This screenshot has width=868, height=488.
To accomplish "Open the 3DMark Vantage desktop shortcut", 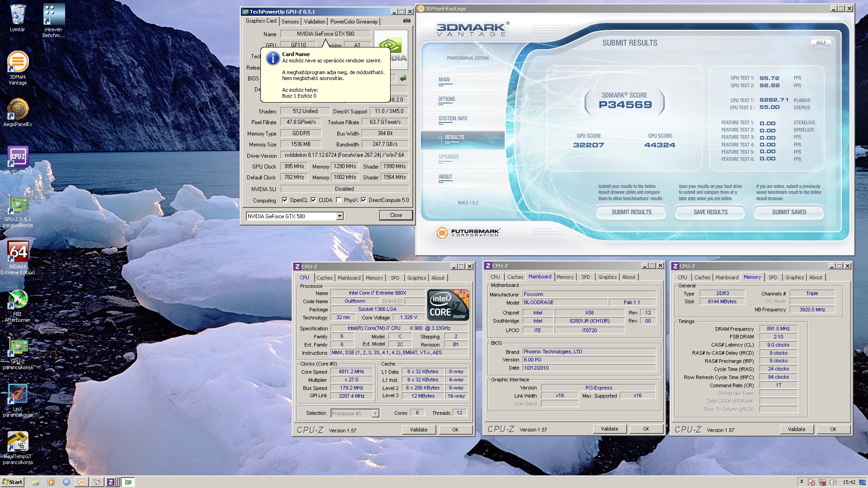I will point(18,67).
